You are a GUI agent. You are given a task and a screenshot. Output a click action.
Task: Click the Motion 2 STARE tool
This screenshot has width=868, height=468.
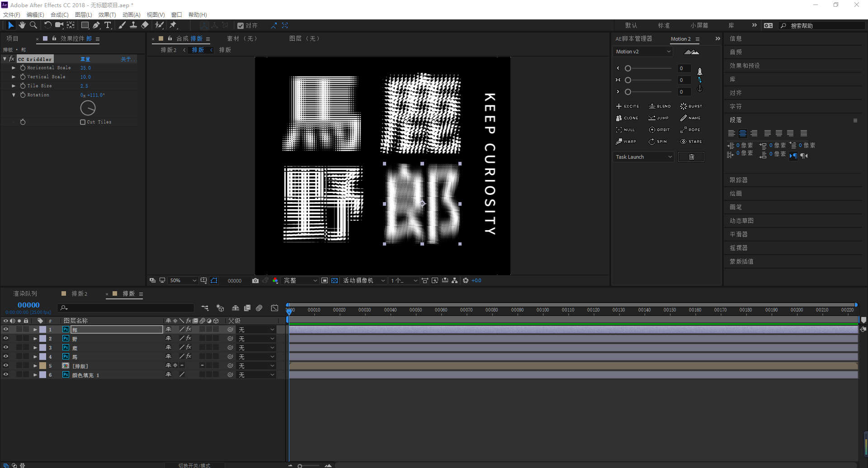tap(691, 142)
